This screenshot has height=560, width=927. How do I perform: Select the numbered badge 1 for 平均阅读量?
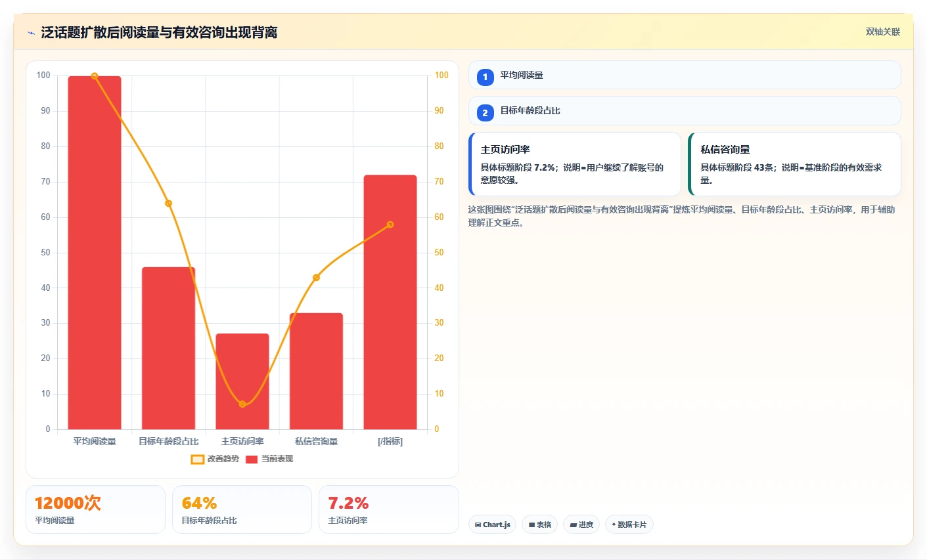coord(485,77)
